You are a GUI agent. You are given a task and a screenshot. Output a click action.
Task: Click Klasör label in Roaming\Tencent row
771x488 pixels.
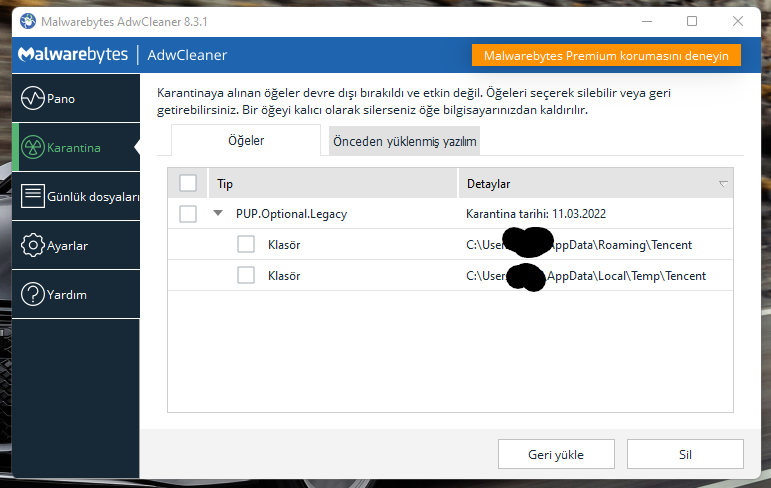point(284,244)
